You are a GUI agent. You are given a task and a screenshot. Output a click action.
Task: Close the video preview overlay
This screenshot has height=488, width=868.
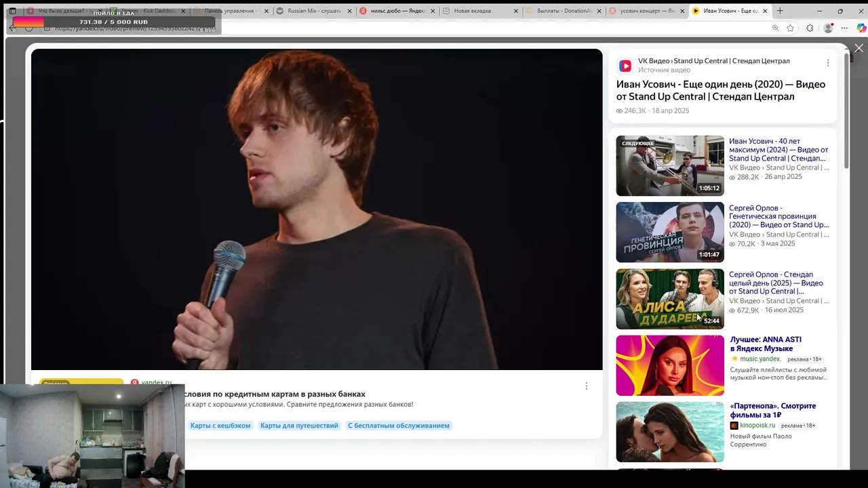pos(859,48)
